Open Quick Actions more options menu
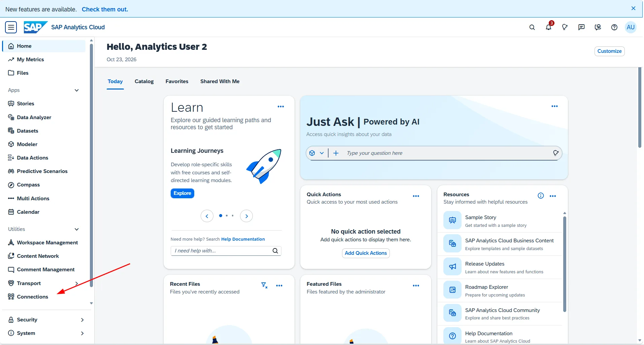644x345 pixels. (x=416, y=196)
